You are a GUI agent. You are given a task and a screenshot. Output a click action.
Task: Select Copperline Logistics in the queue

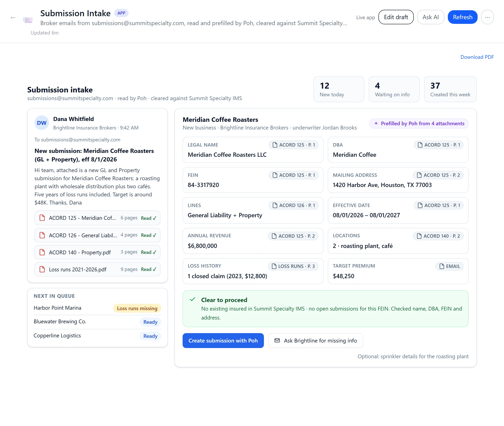point(97,336)
